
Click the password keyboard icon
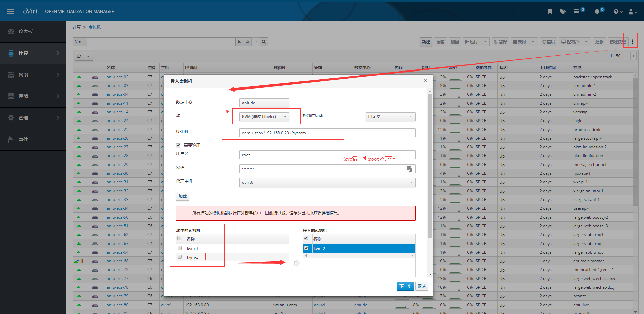click(x=409, y=169)
